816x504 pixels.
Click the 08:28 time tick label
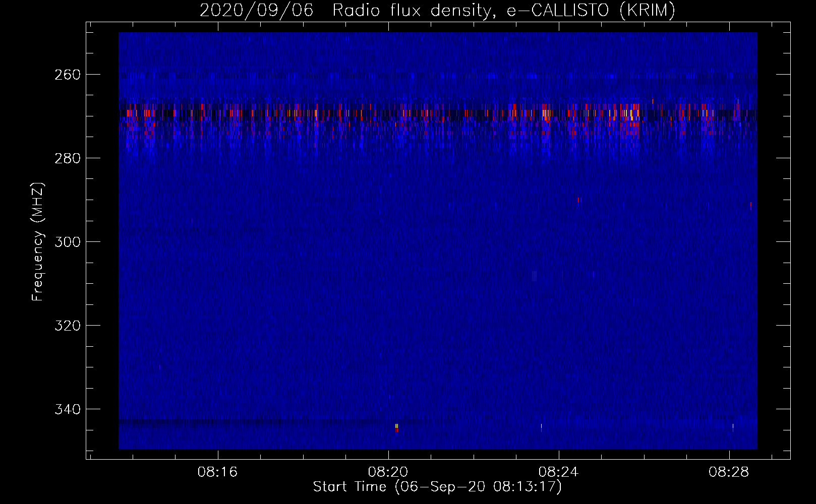pyautogui.click(x=729, y=472)
